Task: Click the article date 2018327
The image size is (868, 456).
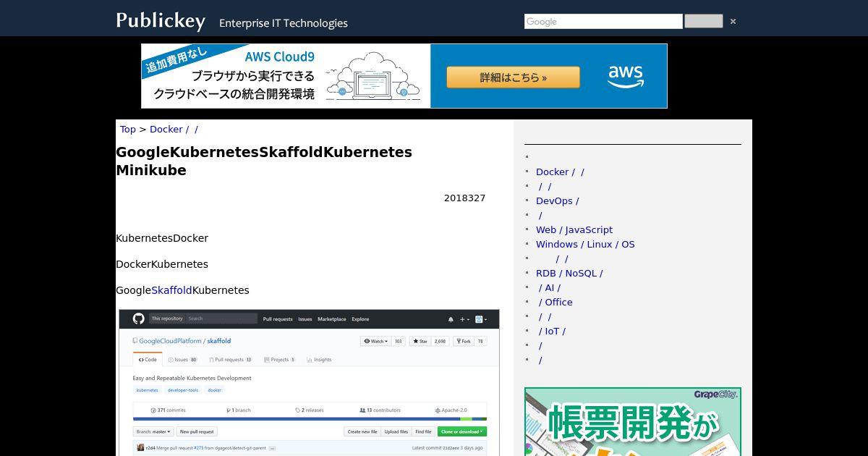Action: (464, 198)
